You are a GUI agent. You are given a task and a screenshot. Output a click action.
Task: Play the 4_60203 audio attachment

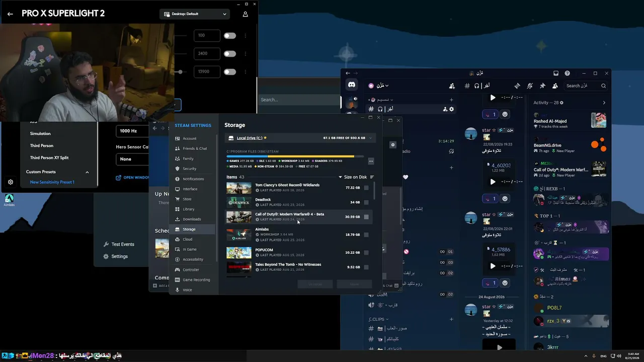pos(493,182)
